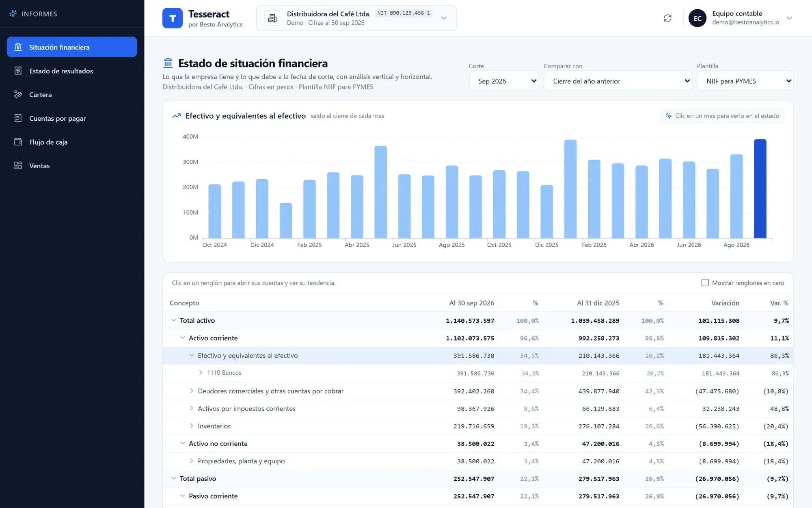Click the Flujo de caja wallet icon
The image size is (812, 508).
pyautogui.click(x=18, y=142)
